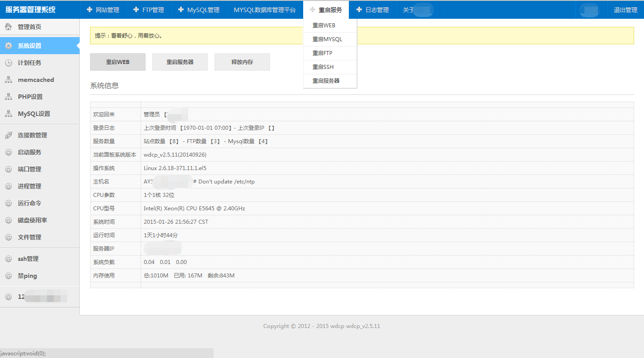The height and width of the screenshot is (358, 644).
Task: Click the gear icon beside 系统设置
Action: click(9, 46)
